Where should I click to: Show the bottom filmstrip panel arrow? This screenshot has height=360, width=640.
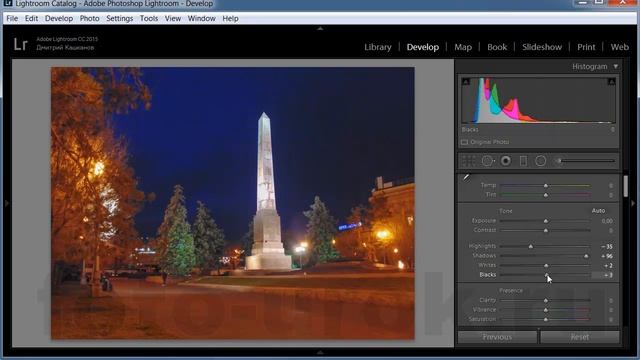(x=320, y=352)
